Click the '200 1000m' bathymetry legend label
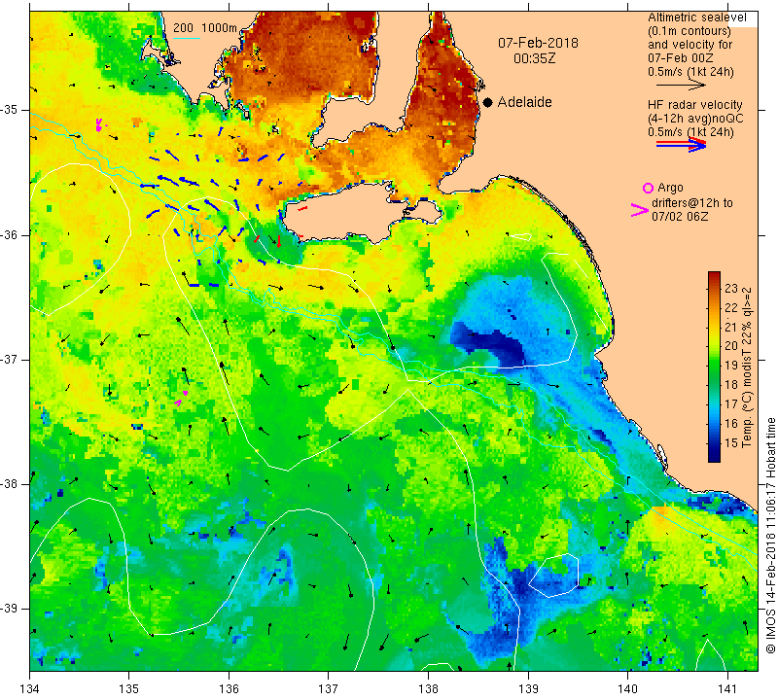The height and width of the screenshot is (700, 778). [205, 28]
